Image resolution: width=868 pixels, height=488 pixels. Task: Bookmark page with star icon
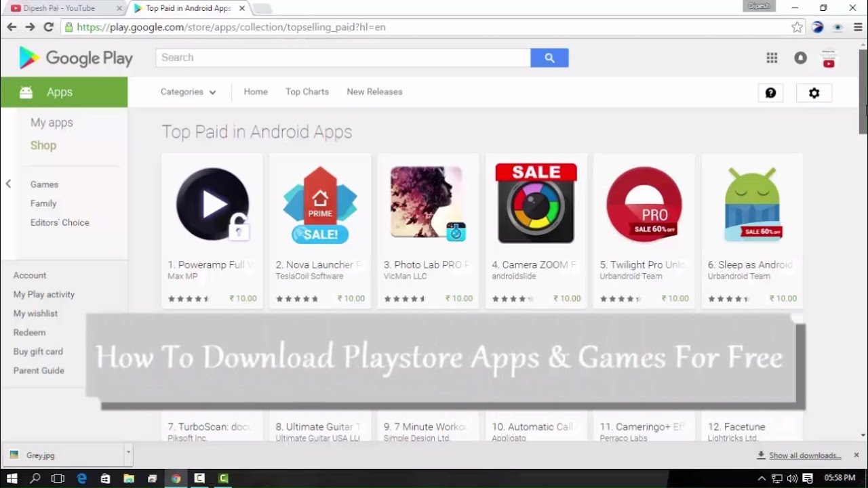coord(797,27)
